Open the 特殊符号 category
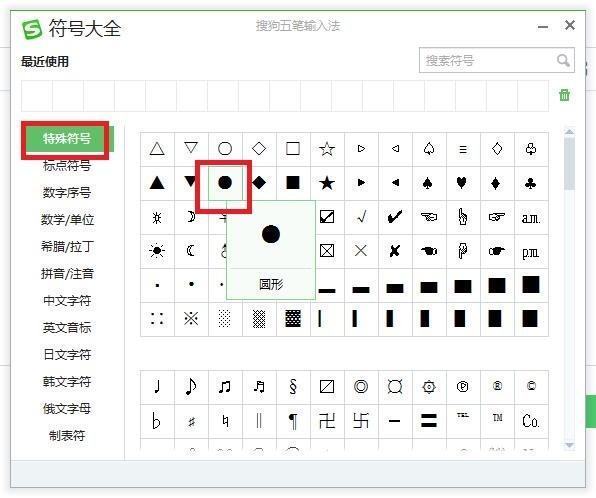The width and height of the screenshot is (596, 498). (x=67, y=139)
